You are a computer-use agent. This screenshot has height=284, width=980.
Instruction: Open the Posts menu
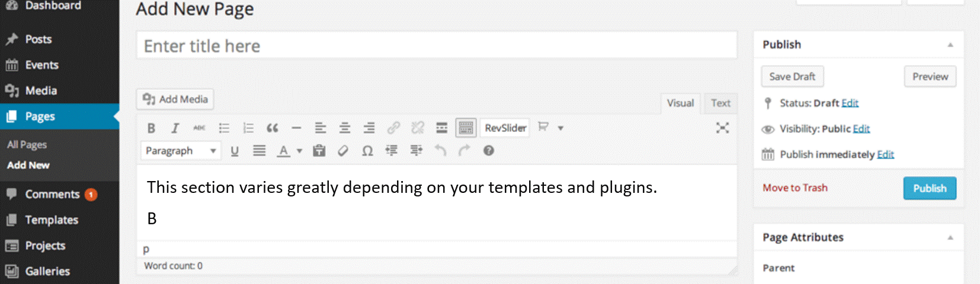point(59,39)
